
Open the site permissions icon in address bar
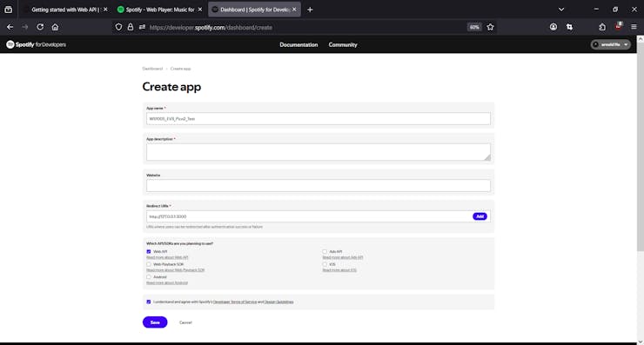(142, 27)
